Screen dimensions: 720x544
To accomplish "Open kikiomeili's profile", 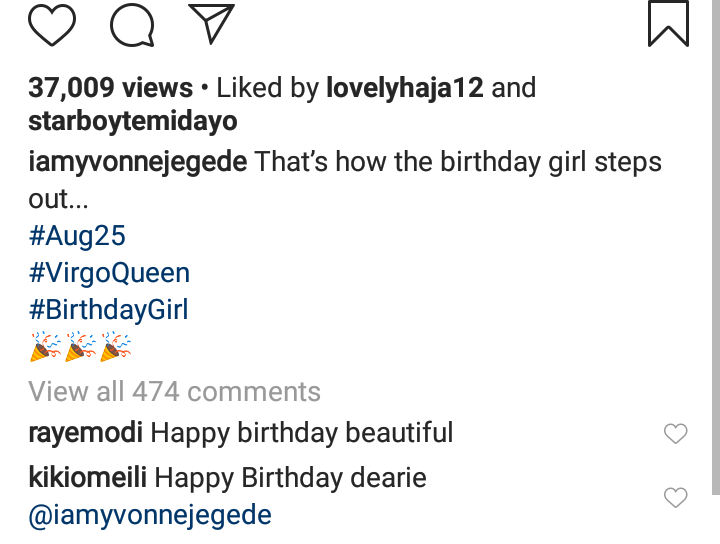I will [x=88, y=478].
